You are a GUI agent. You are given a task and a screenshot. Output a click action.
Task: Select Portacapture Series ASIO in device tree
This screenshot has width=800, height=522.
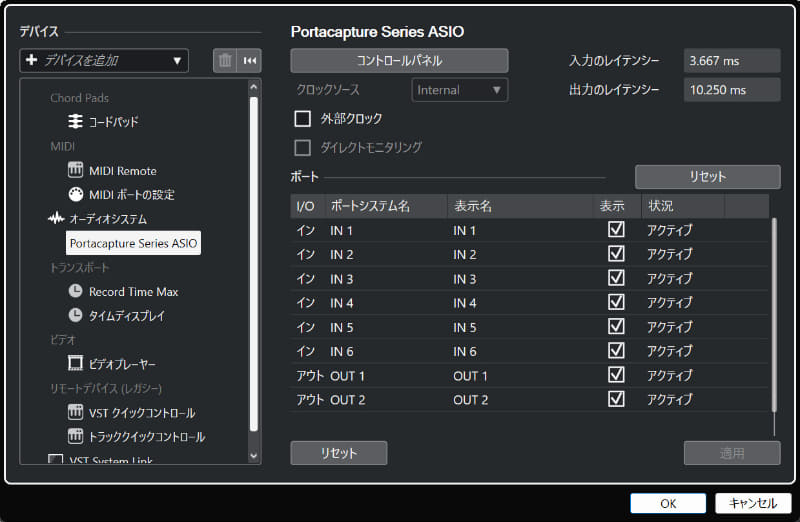click(133, 243)
